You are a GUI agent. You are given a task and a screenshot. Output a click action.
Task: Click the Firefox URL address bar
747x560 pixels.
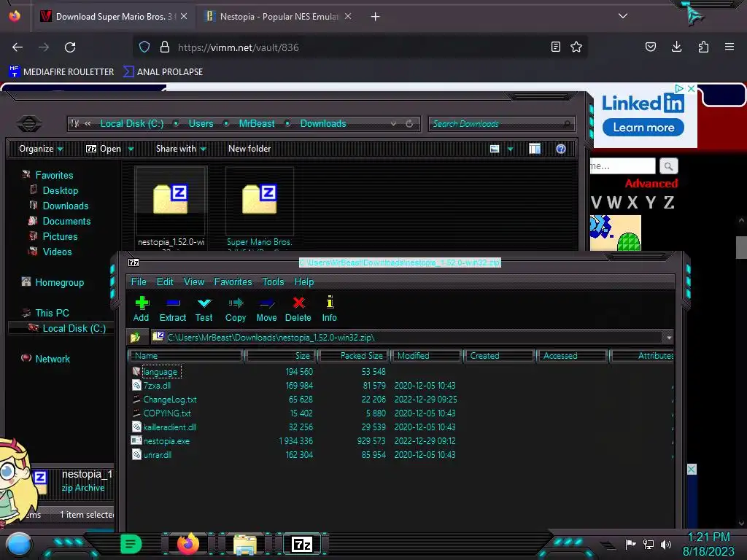click(360, 47)
